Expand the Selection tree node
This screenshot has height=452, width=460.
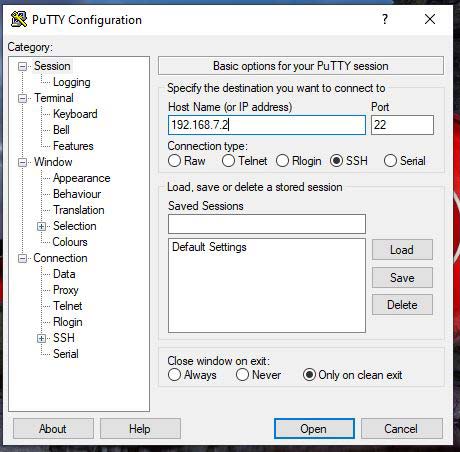click(41, 226)
